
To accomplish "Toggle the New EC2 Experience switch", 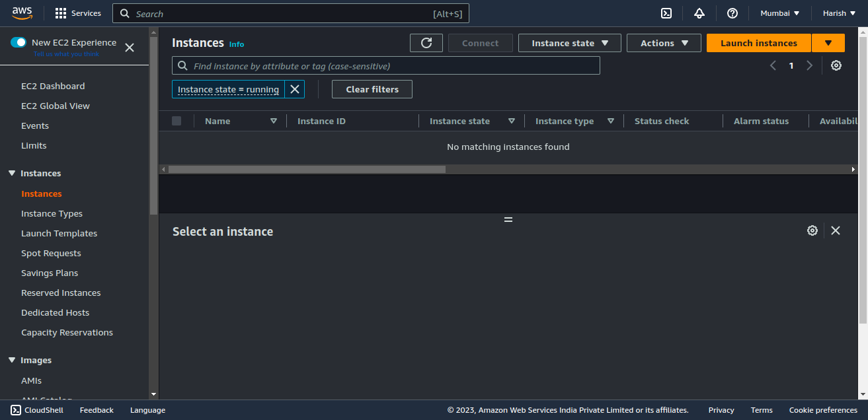I will click(19, 42).
